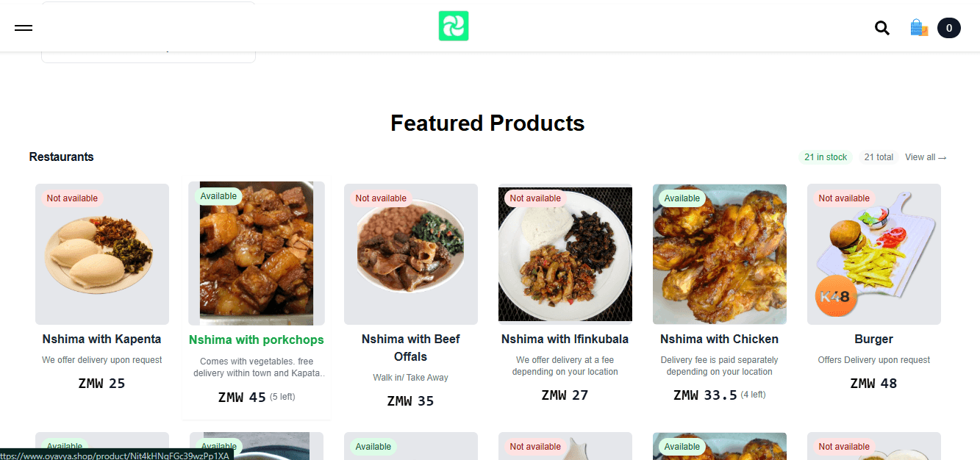Open Nshima with Kapenta product image
The height and width of the screenshot is (460, 980).
click(x=102, y=254)
